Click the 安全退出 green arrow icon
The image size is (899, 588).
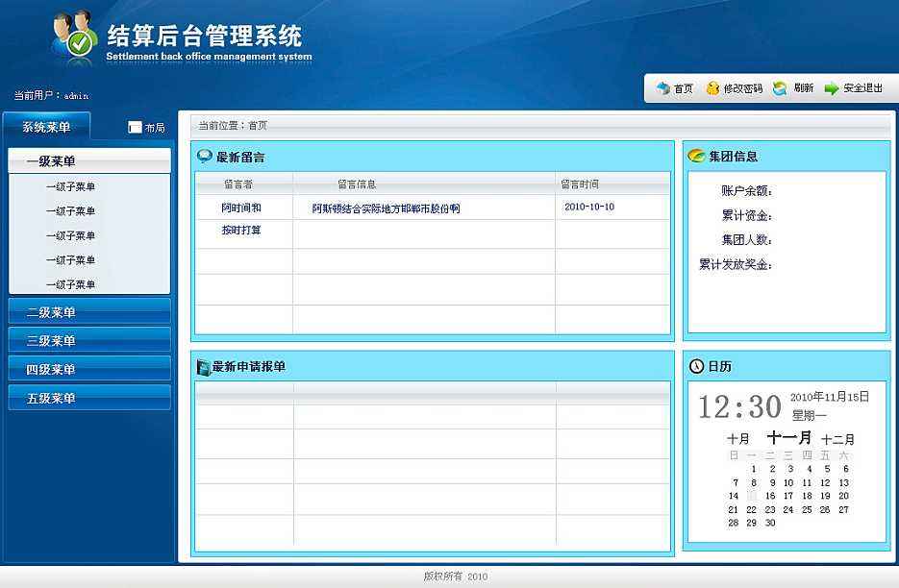[x=832, y=88]
